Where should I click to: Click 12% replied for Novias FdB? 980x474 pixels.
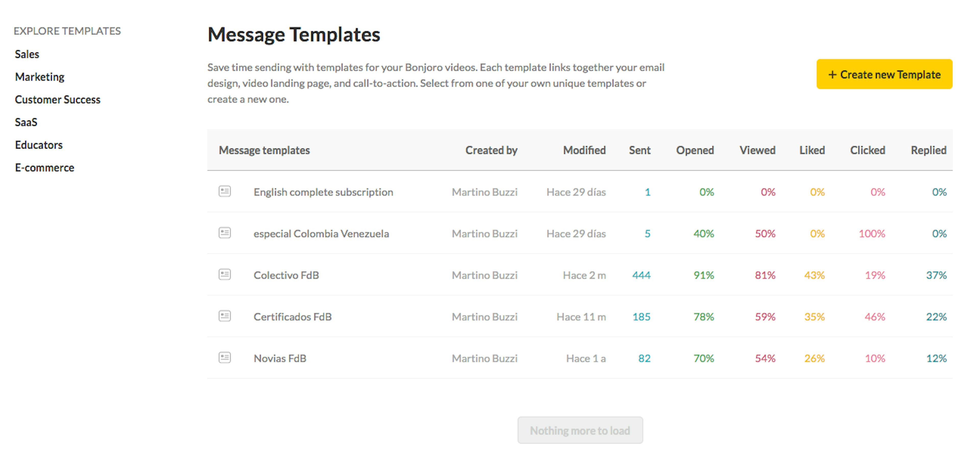[936, 358]
